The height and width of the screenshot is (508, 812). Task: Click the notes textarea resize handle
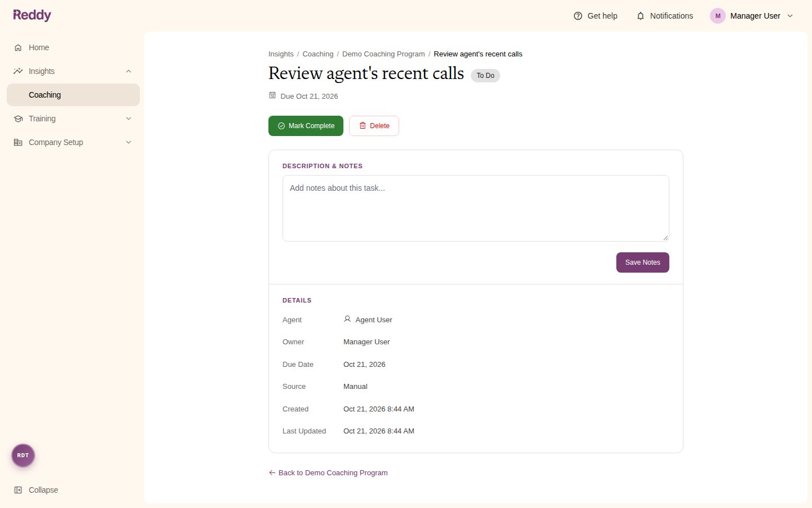665,238
